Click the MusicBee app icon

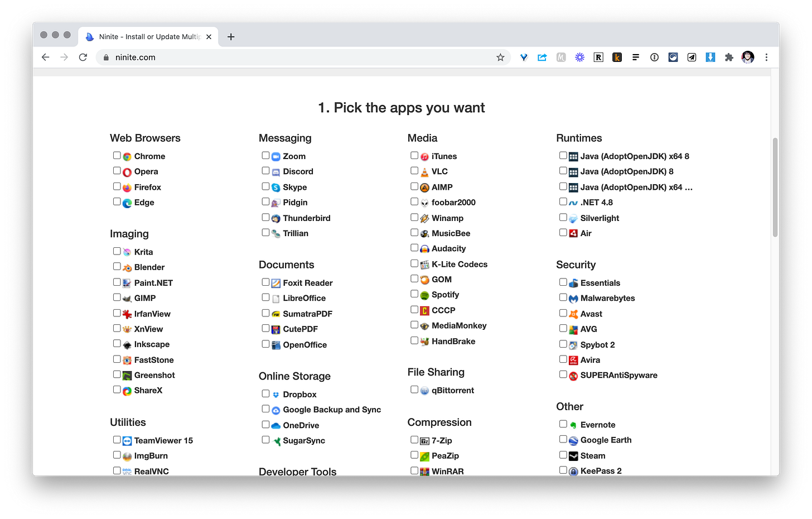tap(424, 234)
